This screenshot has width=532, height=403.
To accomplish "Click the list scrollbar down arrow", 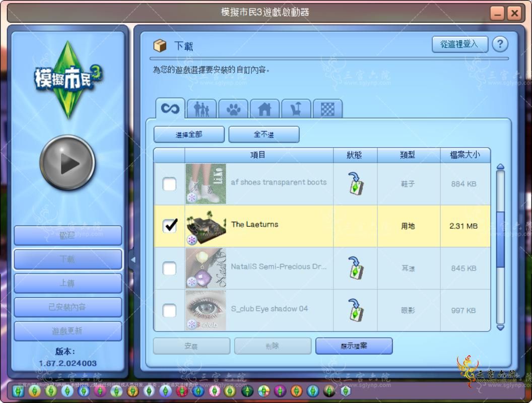I will click(x=500, y=328).
